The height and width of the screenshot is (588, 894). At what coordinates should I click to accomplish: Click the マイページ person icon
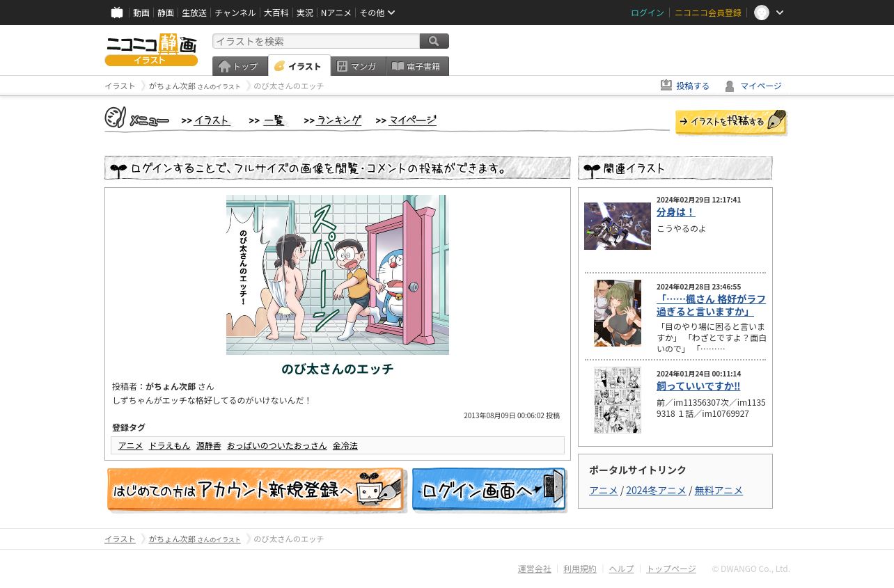click(730, 86)
